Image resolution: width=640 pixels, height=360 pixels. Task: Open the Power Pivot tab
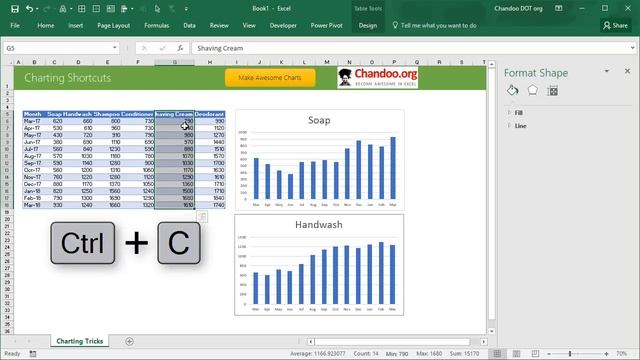[327, 25]
